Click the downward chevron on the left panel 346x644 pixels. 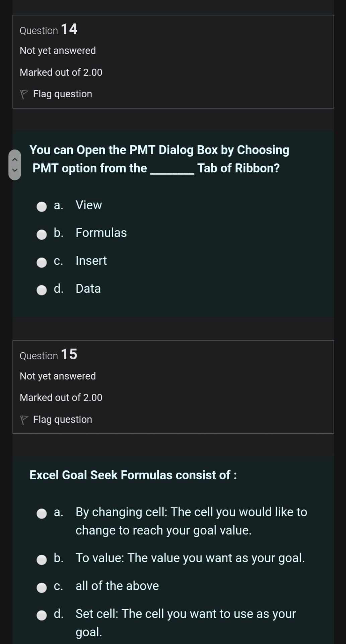(x=15, y=170)
